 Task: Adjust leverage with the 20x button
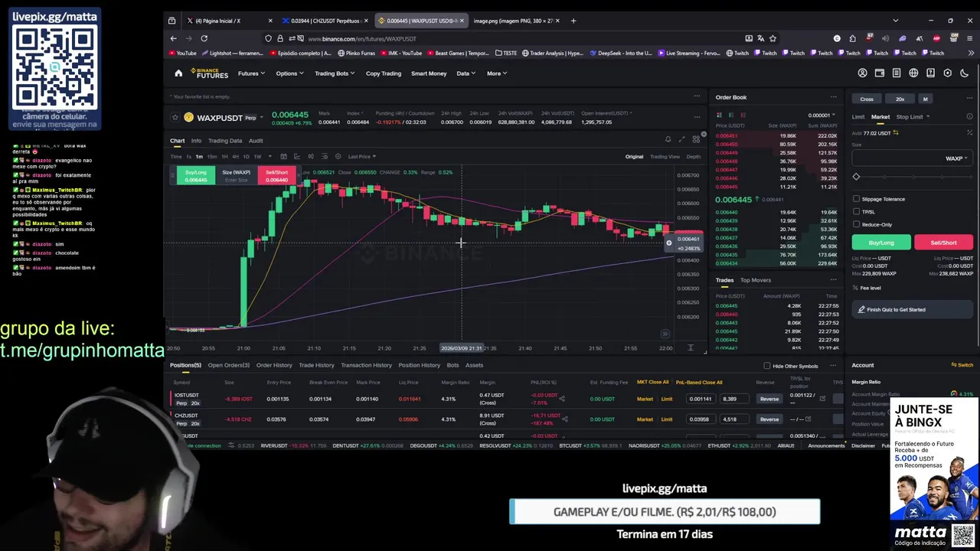900,99
